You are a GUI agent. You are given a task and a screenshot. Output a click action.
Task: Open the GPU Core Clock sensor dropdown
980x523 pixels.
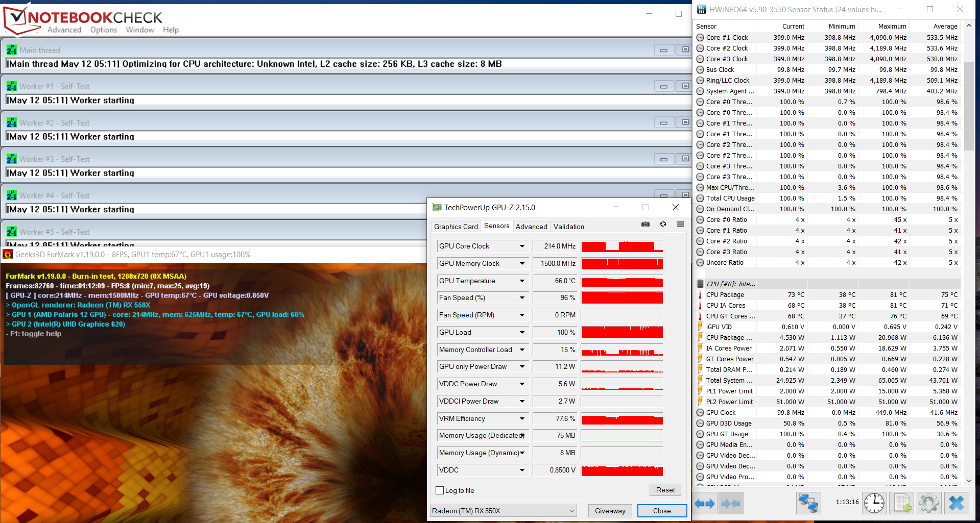point(522,246)
